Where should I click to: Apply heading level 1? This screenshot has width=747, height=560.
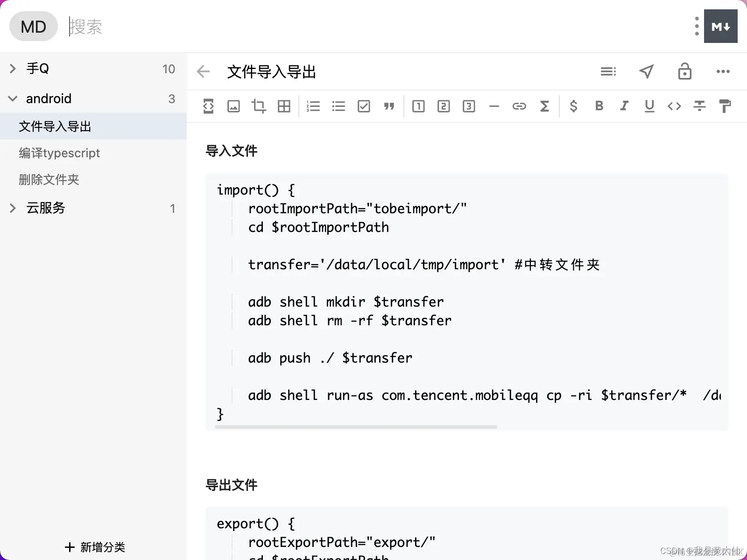pyautogui.click(x=418, y=106)
